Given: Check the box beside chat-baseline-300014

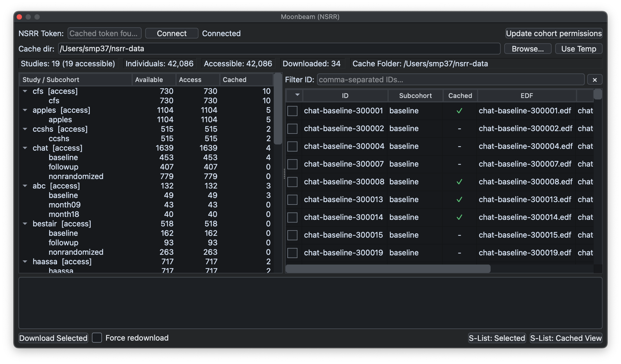Looking at the screenshot, I should click(x=293, y=217).
